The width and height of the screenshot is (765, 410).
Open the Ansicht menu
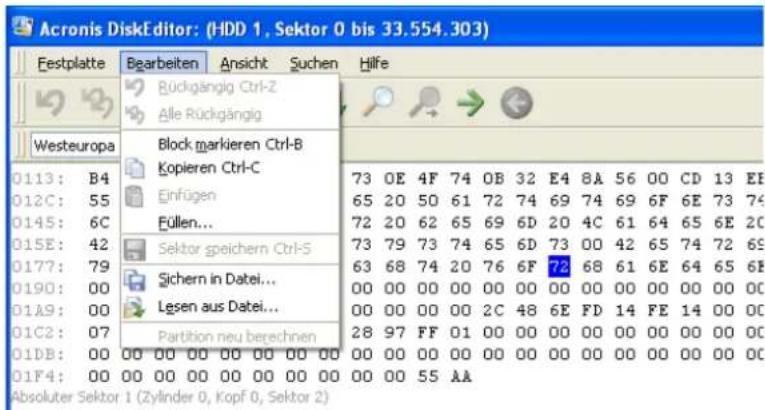tap(244, 63)
